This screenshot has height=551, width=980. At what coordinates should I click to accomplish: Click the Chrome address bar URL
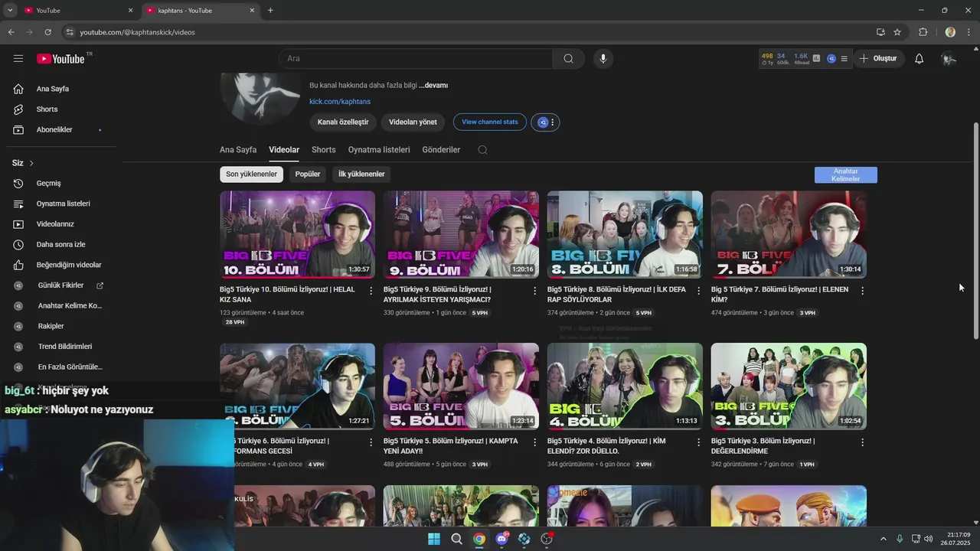pyautogui.click(x=138, y=32)
